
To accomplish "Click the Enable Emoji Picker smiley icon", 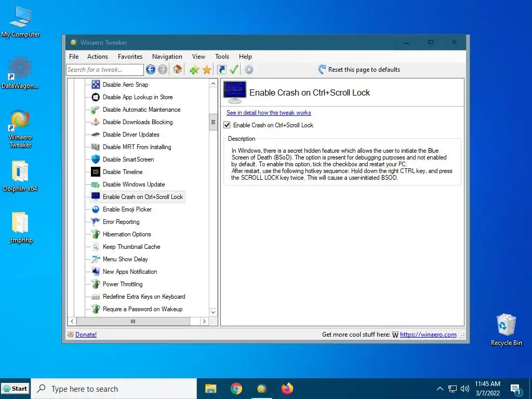I will coord(96,209).
